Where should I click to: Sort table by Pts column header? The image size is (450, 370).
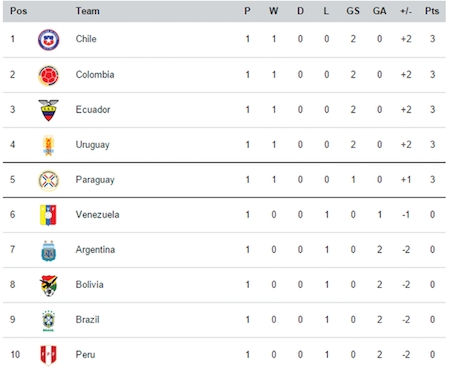pyautogui.click(x=432, y=11)
